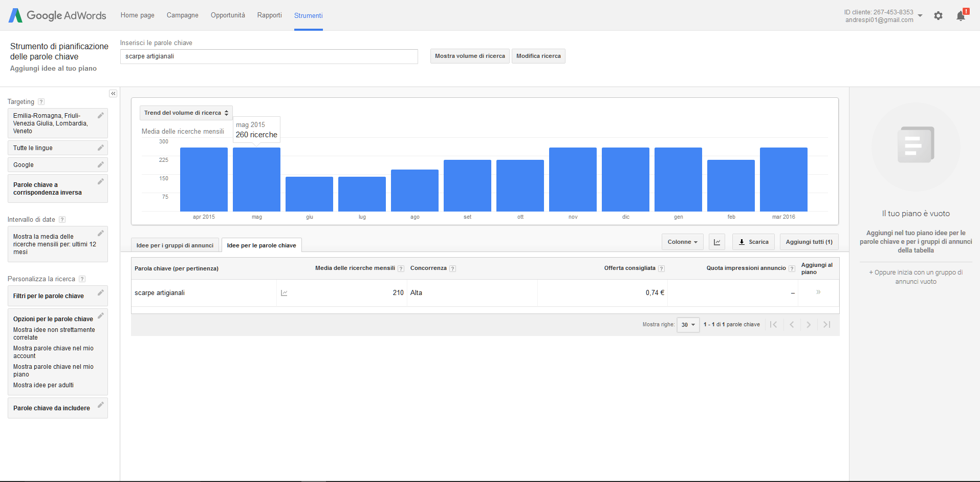Jump to the last page of results
Screen dimensions: 980x482
click(x=826, y=324)
